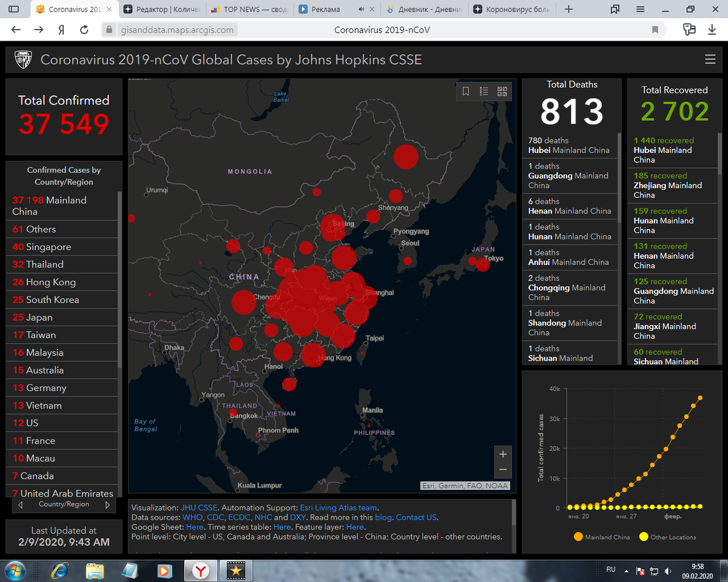
Task: Open browser downloads arrow icon
Action: pyautogui.click(x=712, y=30)
